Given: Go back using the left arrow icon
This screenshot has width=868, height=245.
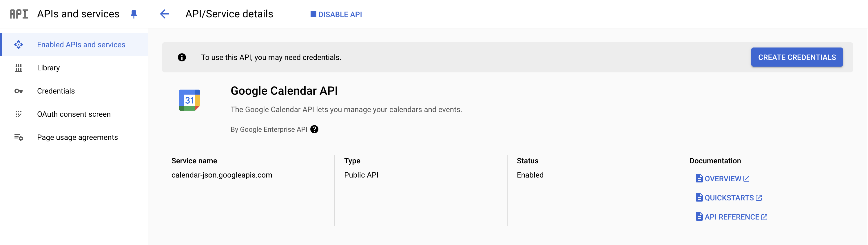Looking at the screenshot, I should click(165, 14).
